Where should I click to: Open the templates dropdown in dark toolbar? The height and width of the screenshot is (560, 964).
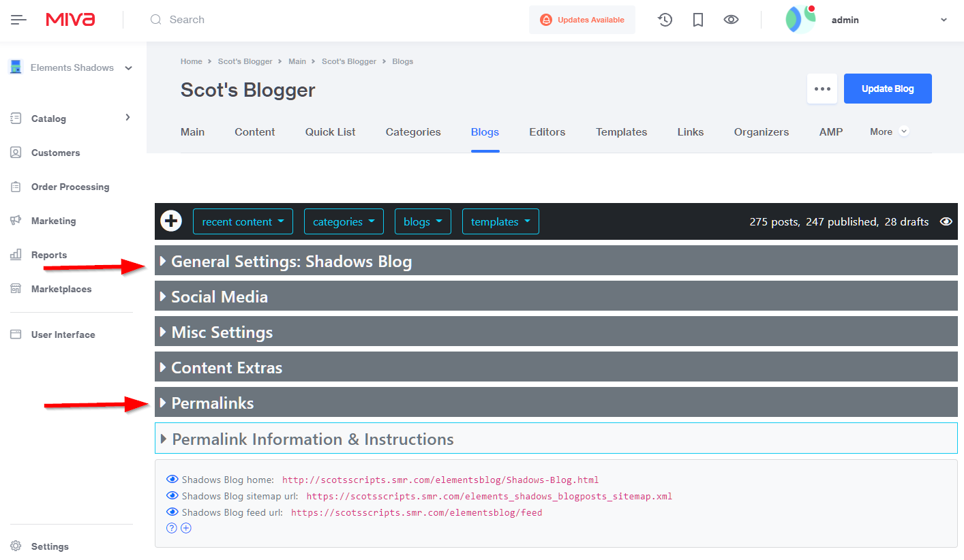[x=500, y=221]
